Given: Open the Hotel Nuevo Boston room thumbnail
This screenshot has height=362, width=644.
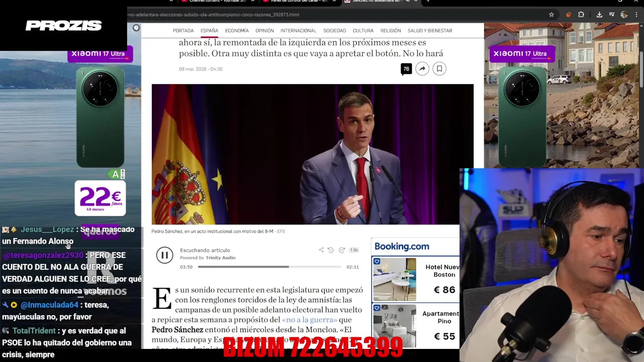Looking at the screenshot, I should point(394,280).
